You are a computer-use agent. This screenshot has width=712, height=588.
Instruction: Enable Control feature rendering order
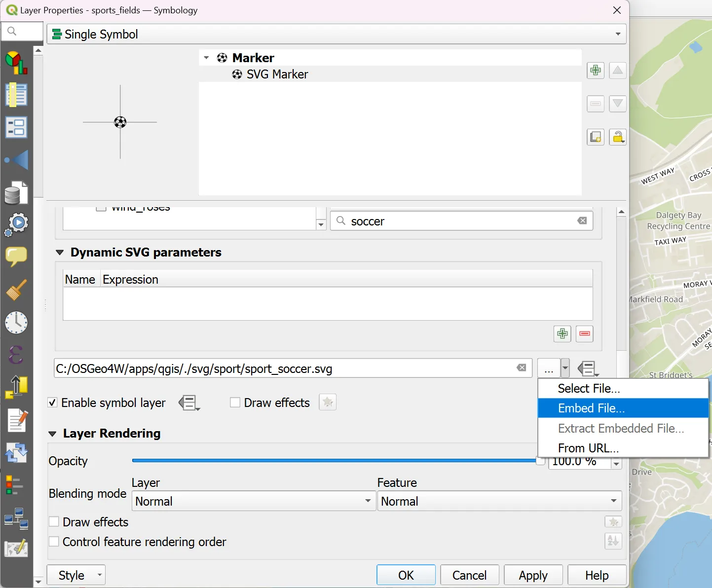click(x=54, y=541)
